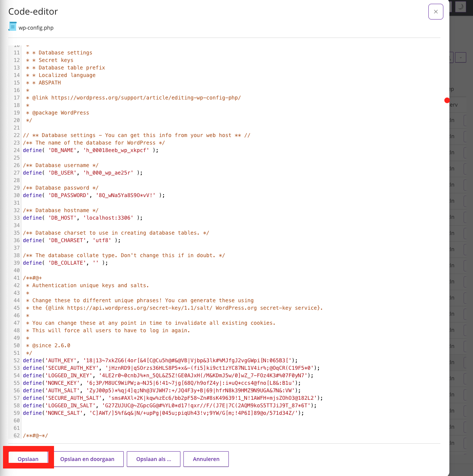The image size is (473, 476).
Task: Click into the DB_PASSWORD line
Action: [x=94, y=195]
